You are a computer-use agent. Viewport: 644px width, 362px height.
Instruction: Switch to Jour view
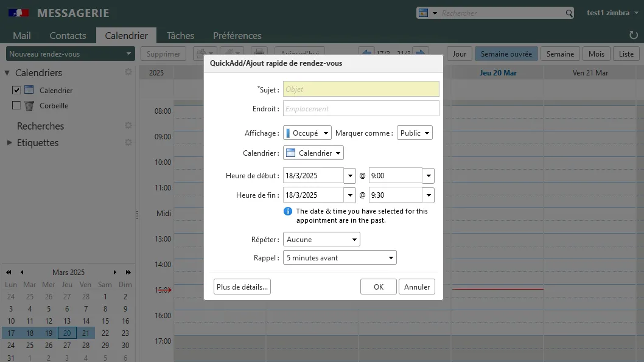[x=459, y=54]
